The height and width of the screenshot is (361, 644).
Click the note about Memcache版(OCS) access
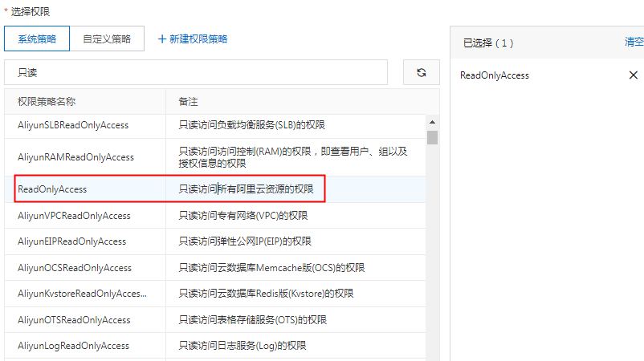(271, 267)
